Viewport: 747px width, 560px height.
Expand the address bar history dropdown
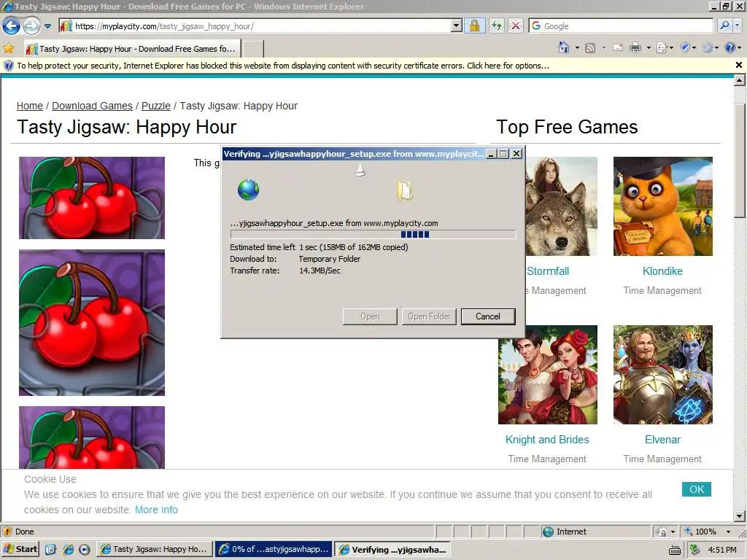[x=457, y=26]
